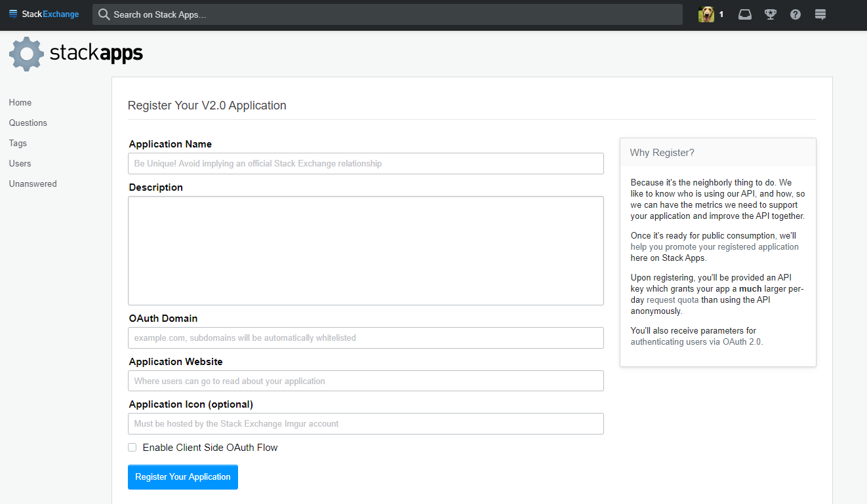867x504 pixels.
Task: Open the achievements trophy icon
Action: pyautogui.click(x=771, y=14)
